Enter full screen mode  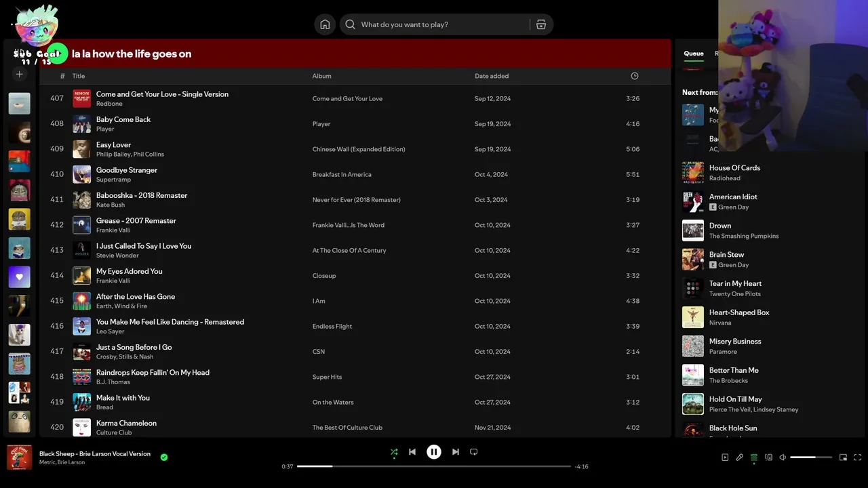(858, 457)
